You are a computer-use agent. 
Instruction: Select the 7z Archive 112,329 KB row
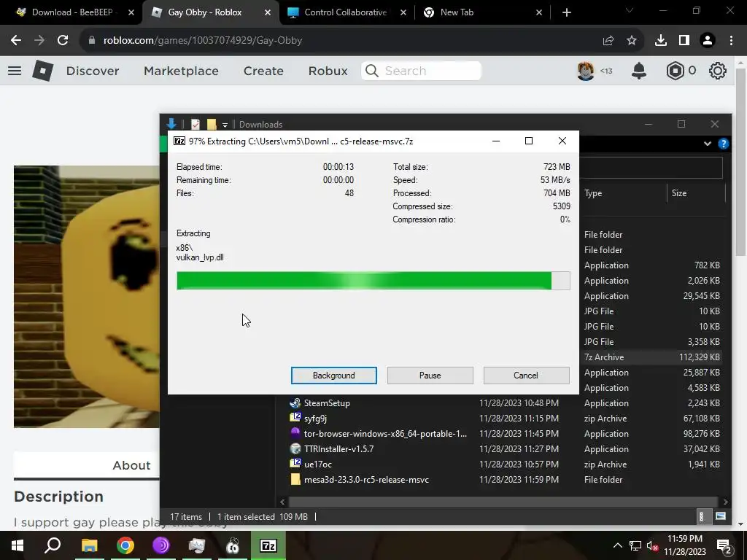pyautogui.click(x=651, y=357)
